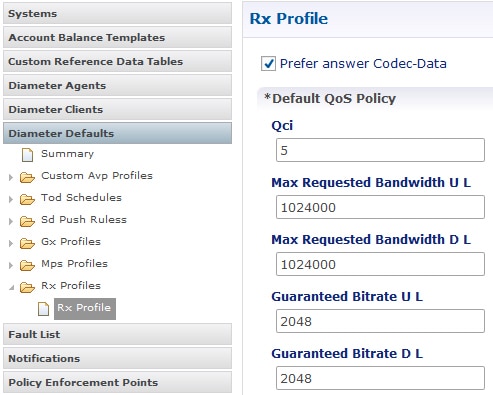Click the Guaranteed Bitrate U L field

[380, 321]
